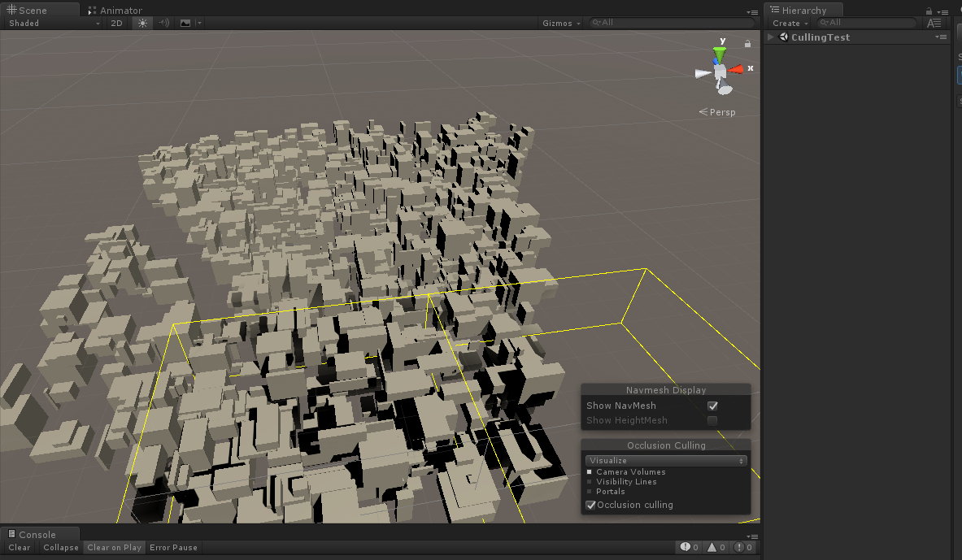
Task: Disable Show NavMesh
Action: click(x=712, y=406)
